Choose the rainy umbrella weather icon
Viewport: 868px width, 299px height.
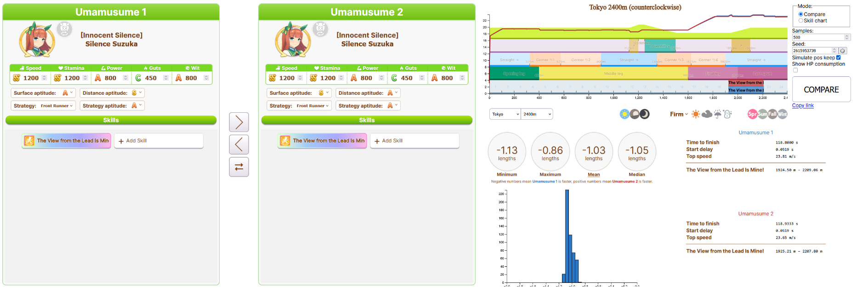pyautogui.click(x=717, y=114)
